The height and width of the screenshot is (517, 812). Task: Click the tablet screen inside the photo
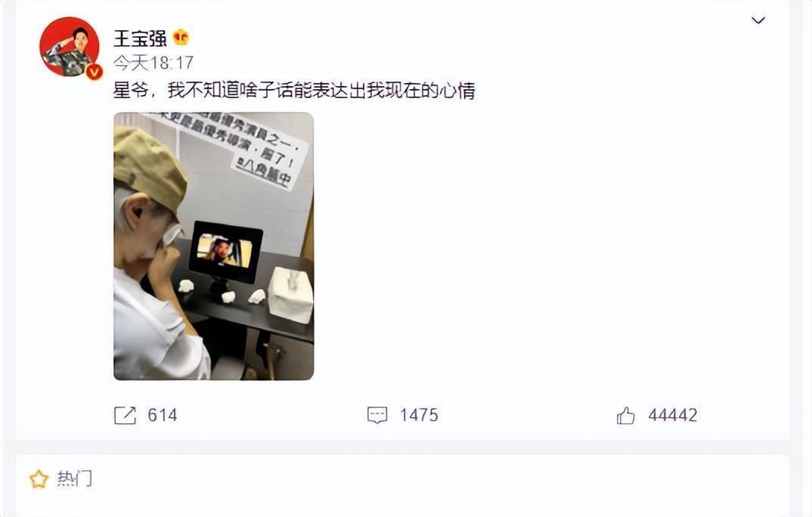(x=225, y=249)
